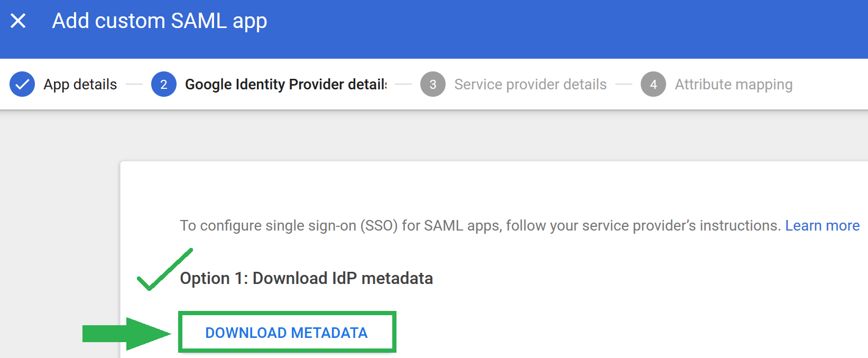Image resolution: width=868 pixels, height=358 pixels.
Task: Open the Learn more link
Action: pyautogui.click(x=823, y=225)
